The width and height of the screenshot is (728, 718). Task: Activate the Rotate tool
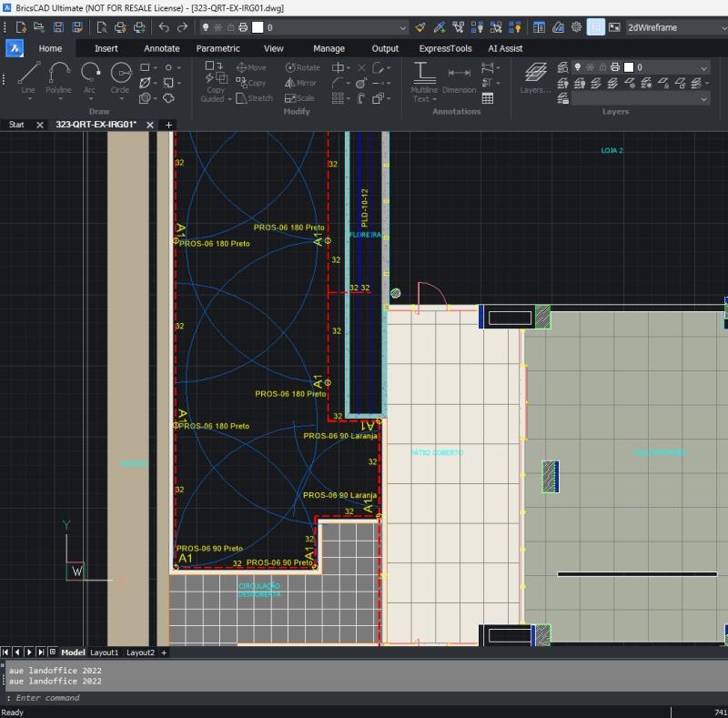pyautogui.click(x=305, y=67)
